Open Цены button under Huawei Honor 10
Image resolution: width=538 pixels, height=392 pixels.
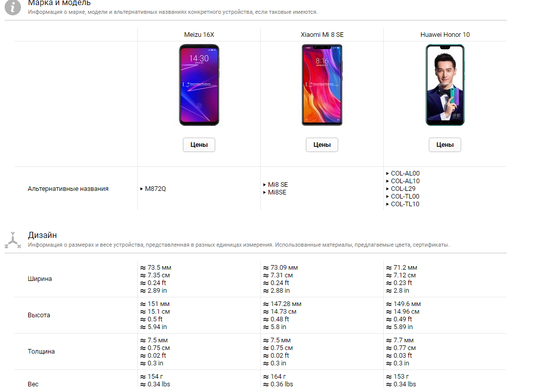[445, 145]
